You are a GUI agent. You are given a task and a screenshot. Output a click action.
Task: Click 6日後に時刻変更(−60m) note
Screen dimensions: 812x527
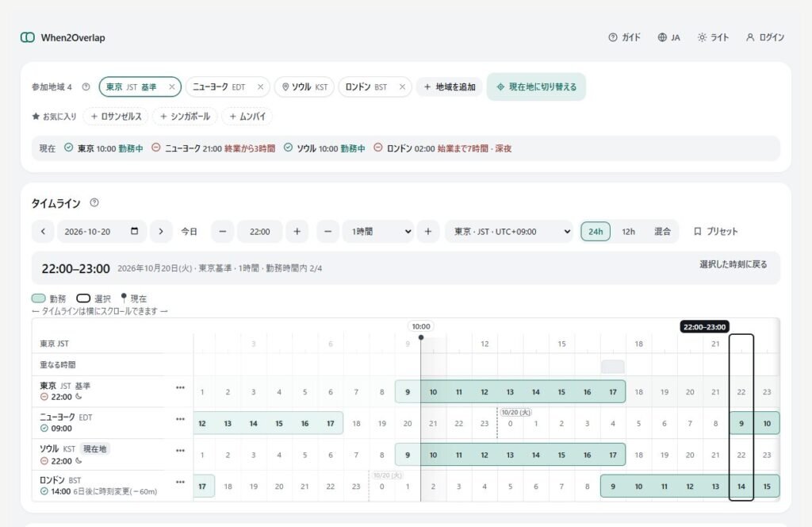115,492
